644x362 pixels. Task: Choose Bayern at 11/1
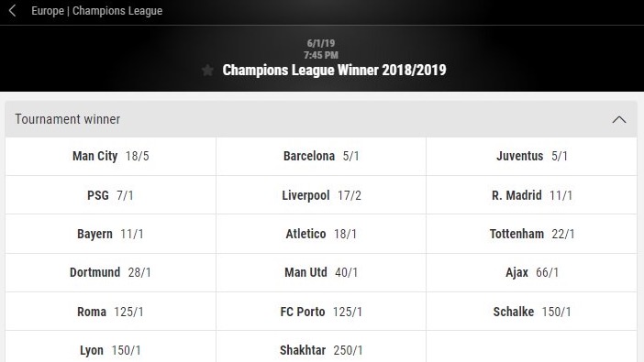pos(110,234)
